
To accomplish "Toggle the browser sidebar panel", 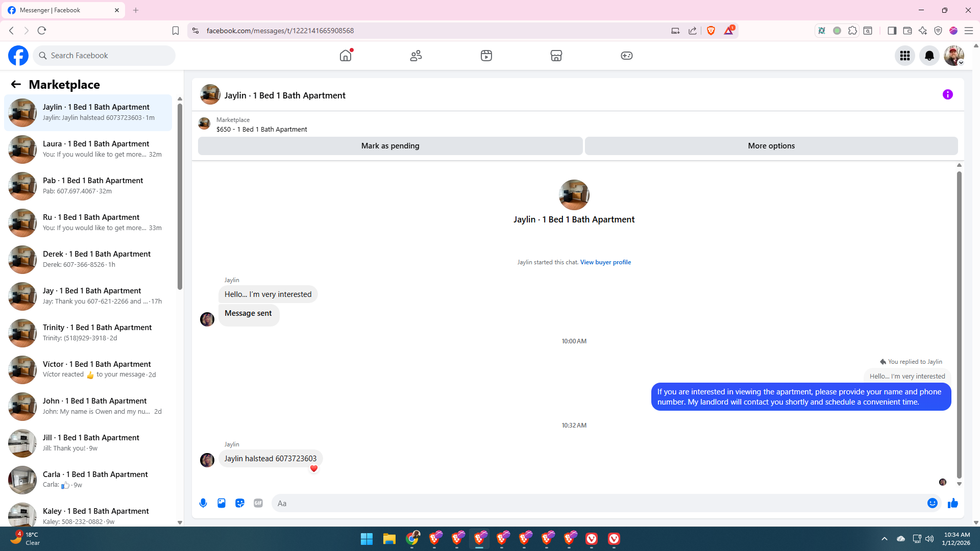I will pos(892,31).
